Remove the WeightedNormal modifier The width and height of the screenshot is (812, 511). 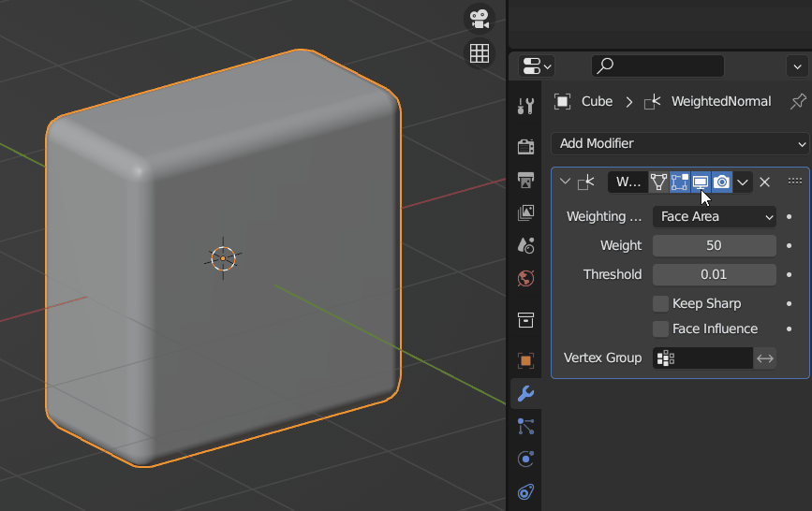coord(764,182)
